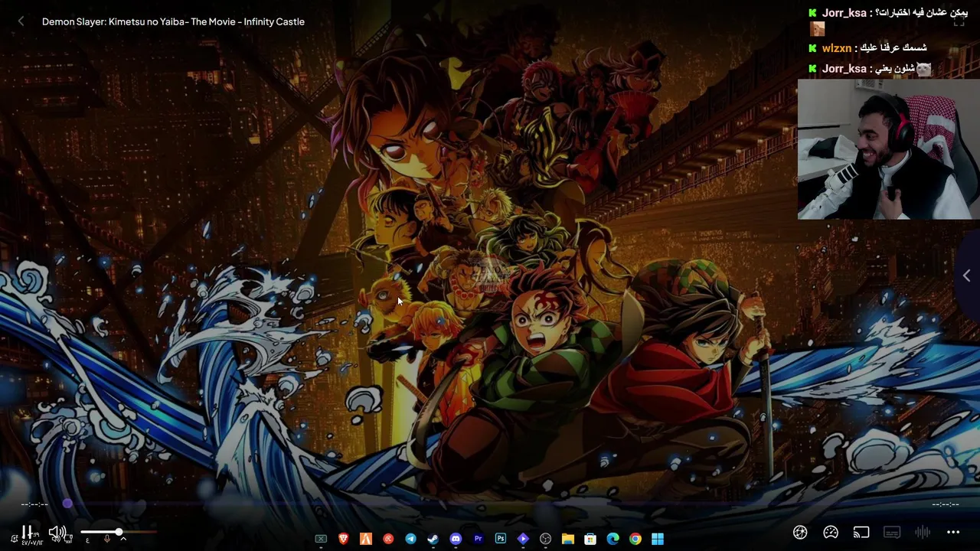Open Premiere Pro from taskbar
Image resolution: width=980 pixels, height=551 pixels.
click(478, 539)
